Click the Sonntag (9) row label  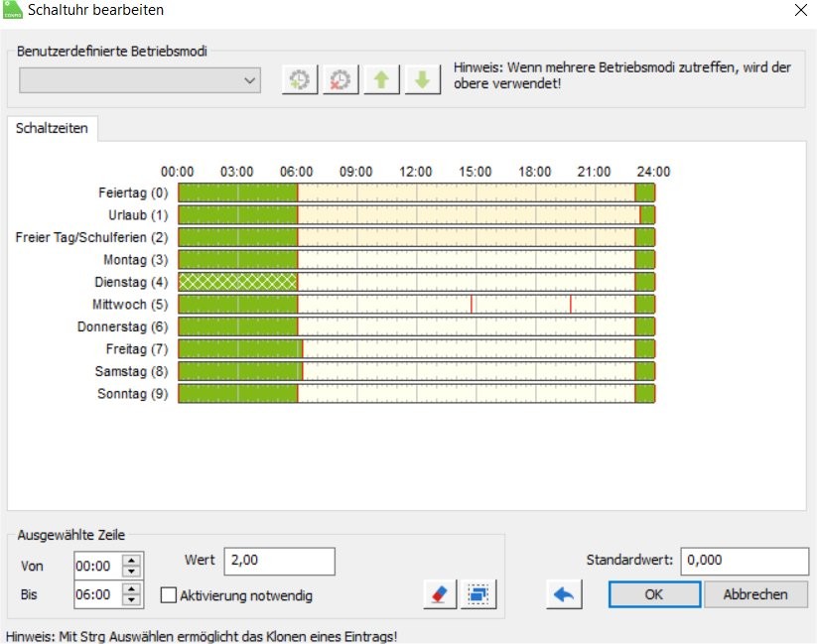click(133, 393)
